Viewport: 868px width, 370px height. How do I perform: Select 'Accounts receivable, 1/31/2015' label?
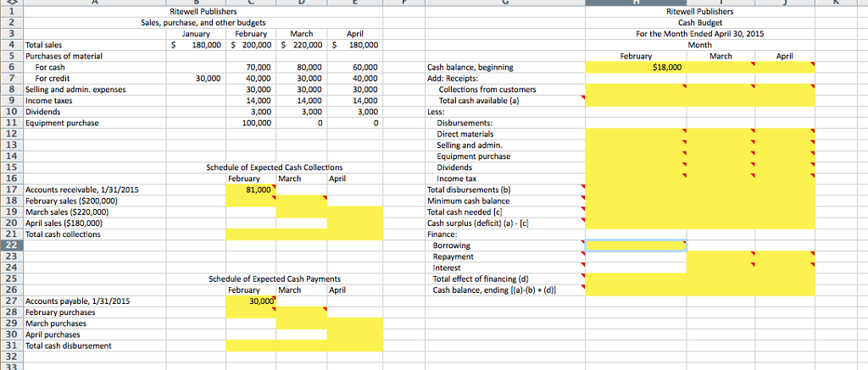tap(82, 190)
